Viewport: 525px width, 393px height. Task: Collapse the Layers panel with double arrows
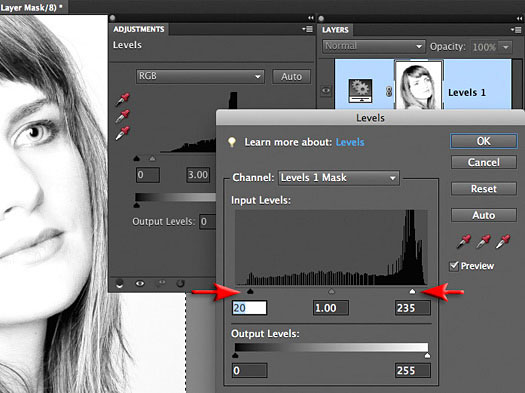click(520, 18)
